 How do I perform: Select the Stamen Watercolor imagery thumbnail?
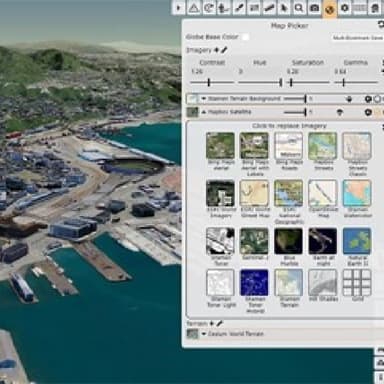point(357,193)
